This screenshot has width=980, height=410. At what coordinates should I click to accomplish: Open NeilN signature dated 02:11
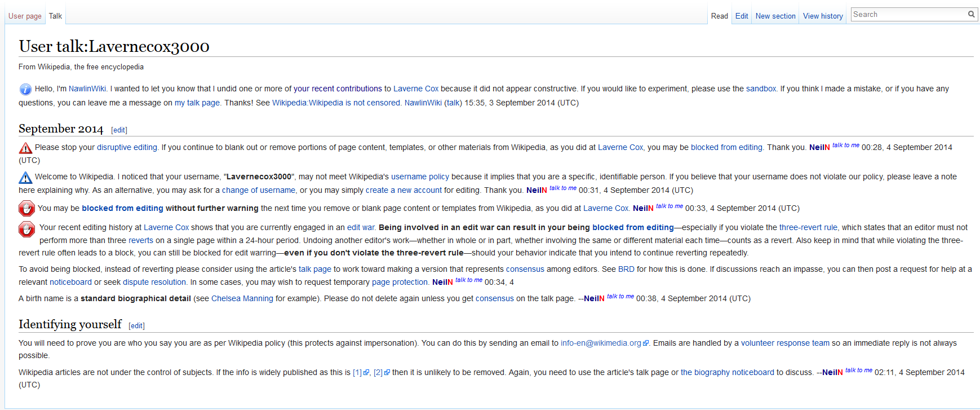pos(832,372)
